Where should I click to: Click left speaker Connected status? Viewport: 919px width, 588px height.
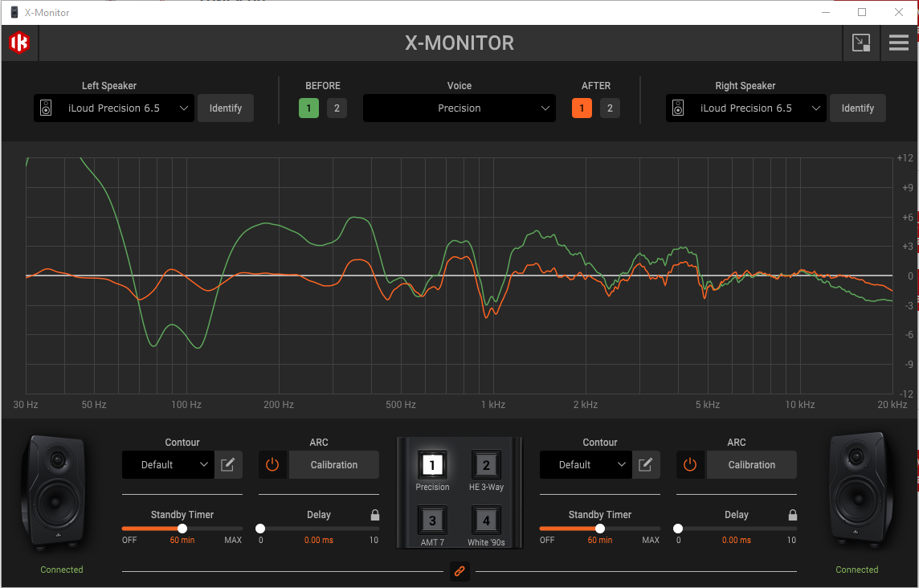tap(62, 570)
